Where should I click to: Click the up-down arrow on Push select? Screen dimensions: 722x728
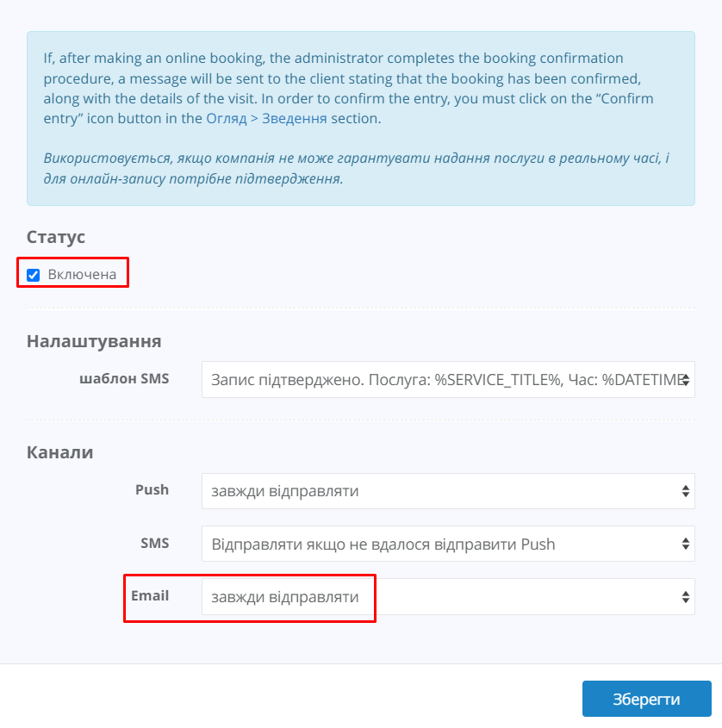coord(686,491)
